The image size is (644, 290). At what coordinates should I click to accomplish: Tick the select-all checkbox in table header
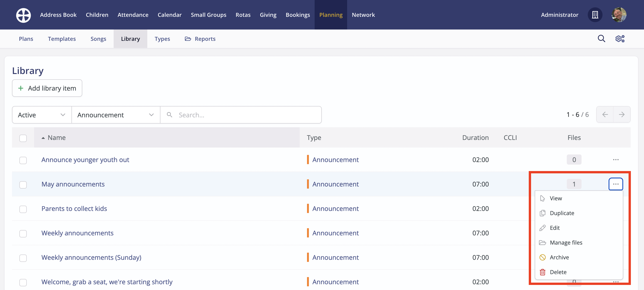[23, 138]
